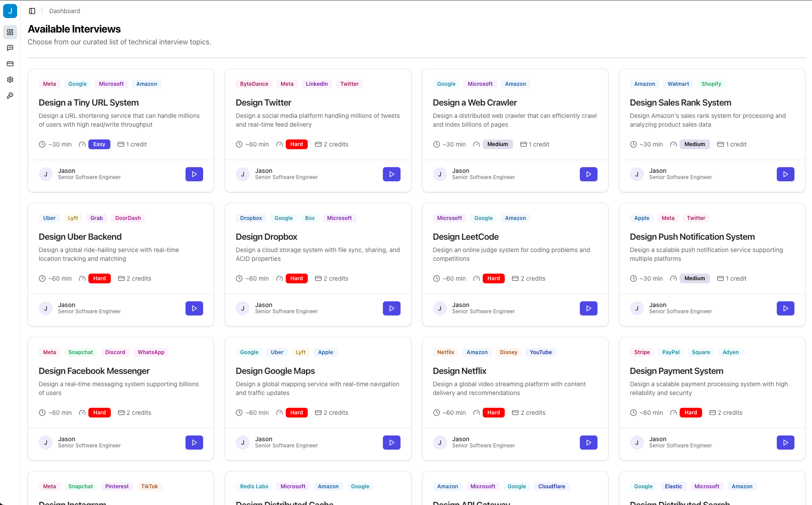Click the credits icon on Push Notification card
The image size is (812, 505).
coord(721,278)
